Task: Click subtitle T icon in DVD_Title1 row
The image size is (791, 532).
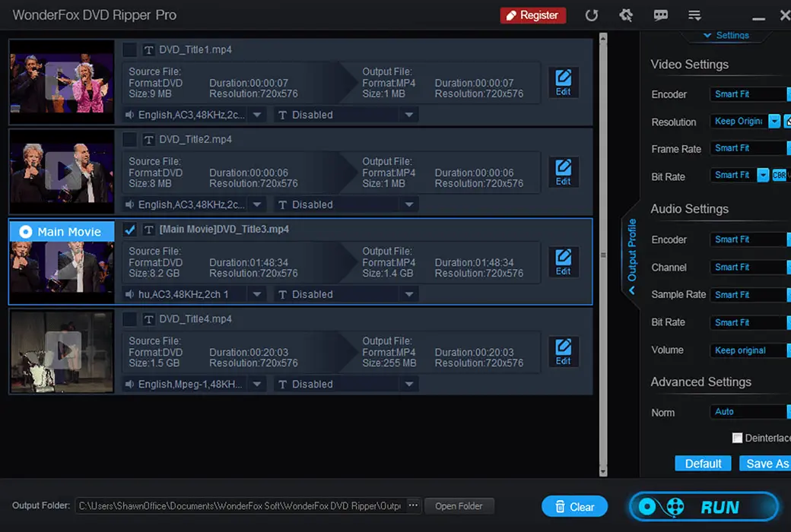Action: pos(282,115)
